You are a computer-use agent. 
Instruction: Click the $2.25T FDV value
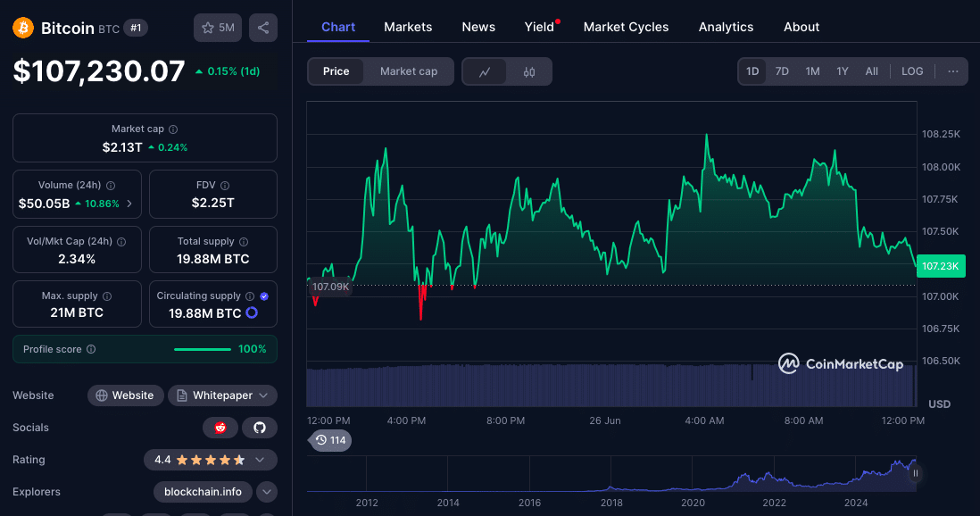(x=213, y=203)
